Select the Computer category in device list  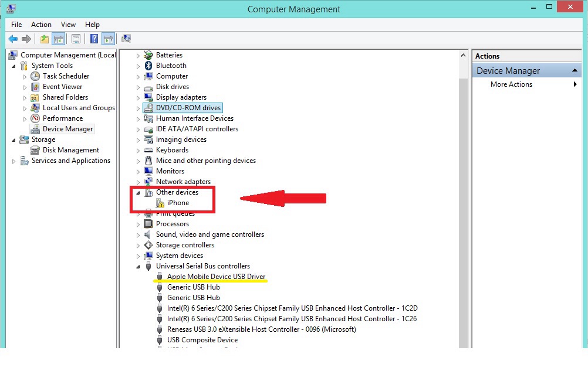(x=172, y=76)
